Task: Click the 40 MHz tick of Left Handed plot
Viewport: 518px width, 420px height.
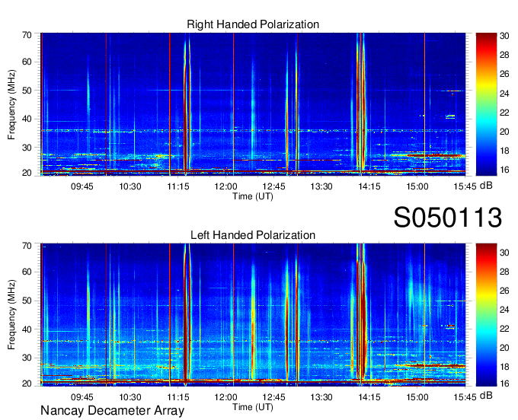Action: [27, 329]
